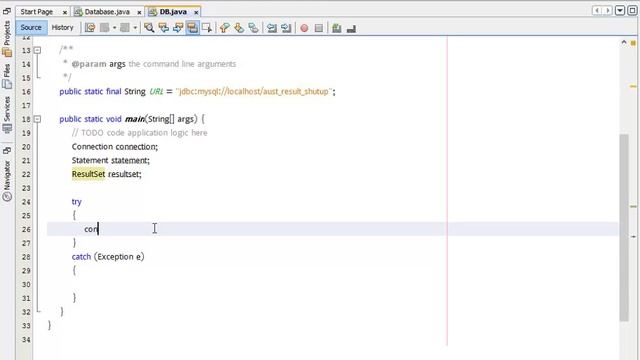The width and height of the screenshot is (640, 360).
Task: Jump to first warning mark in error stripe
Action: (x=633, y=87)
